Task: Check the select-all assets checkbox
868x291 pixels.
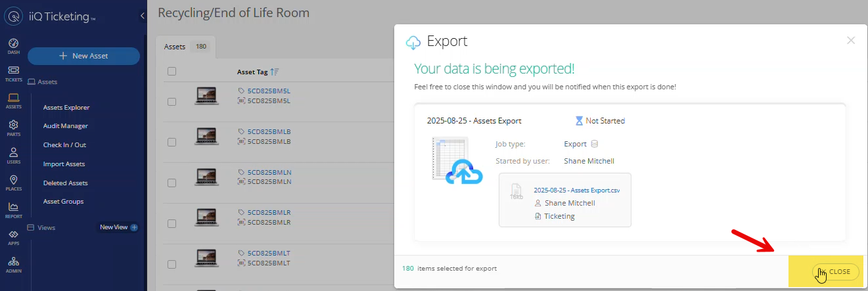Action: tap(171, 72)
